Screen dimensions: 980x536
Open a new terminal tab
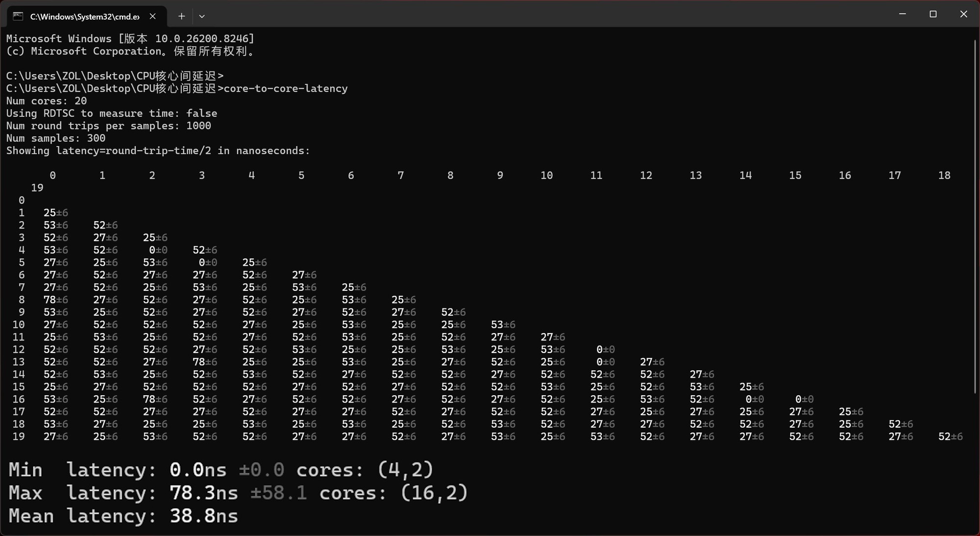point(181,16)
